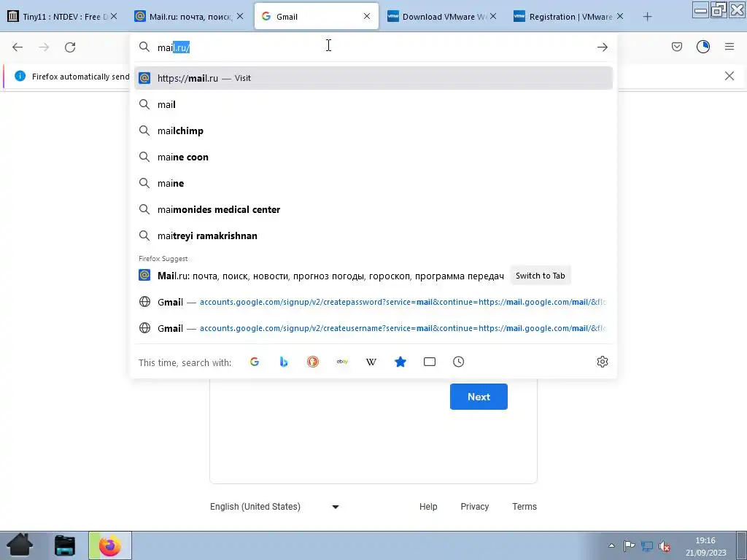Search this time with Wikipedia

coord(371,362)
